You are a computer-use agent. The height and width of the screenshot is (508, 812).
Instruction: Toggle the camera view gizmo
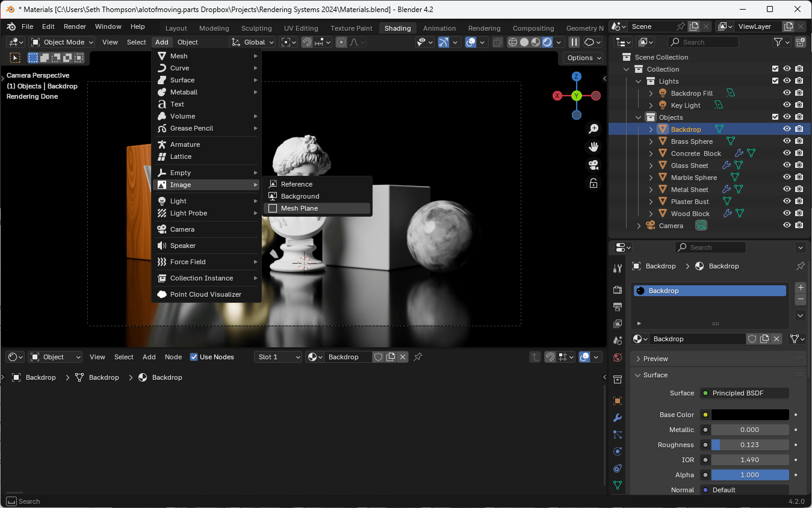[x=594, y=165]
